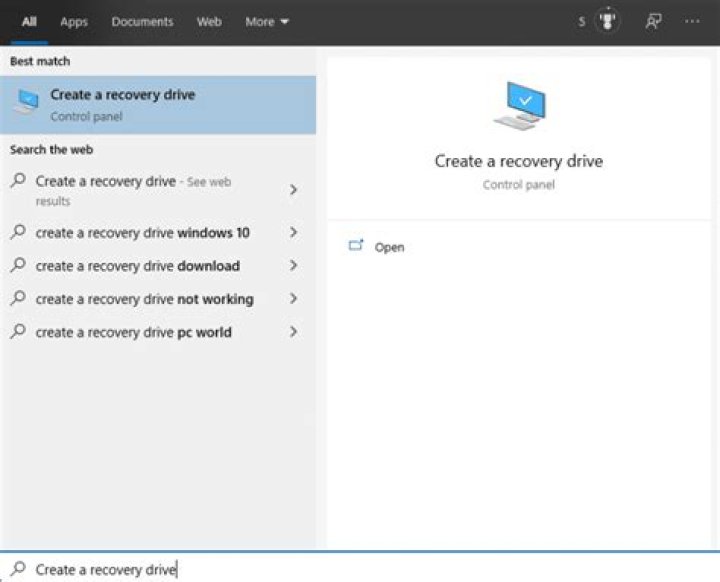Click the 'Create a recovery drive' preview title
Viewport: 720px width, 582px height.
pyautogui.click(x=519, y=161)
